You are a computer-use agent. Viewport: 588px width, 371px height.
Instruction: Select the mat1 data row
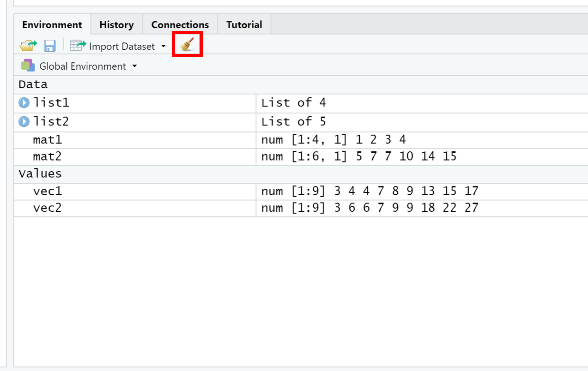point(301,140)
